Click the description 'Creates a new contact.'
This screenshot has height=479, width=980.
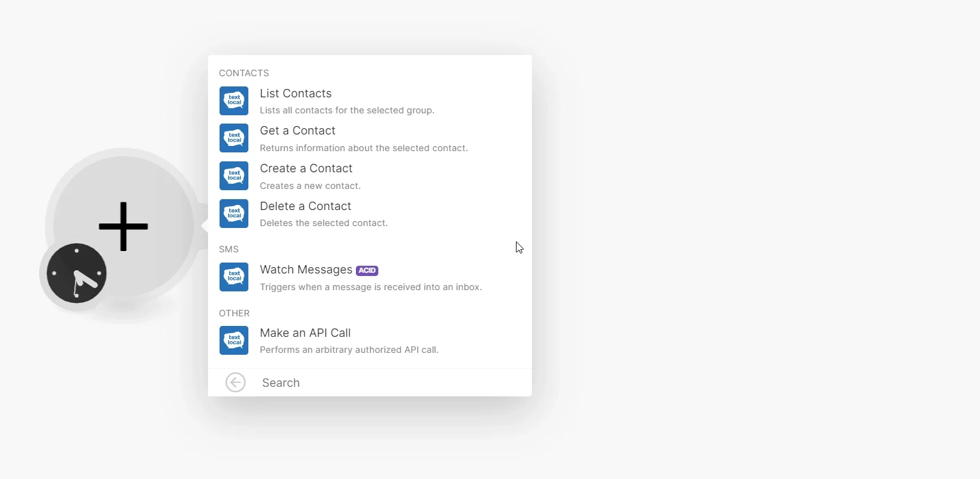click(x=310, y=186)
